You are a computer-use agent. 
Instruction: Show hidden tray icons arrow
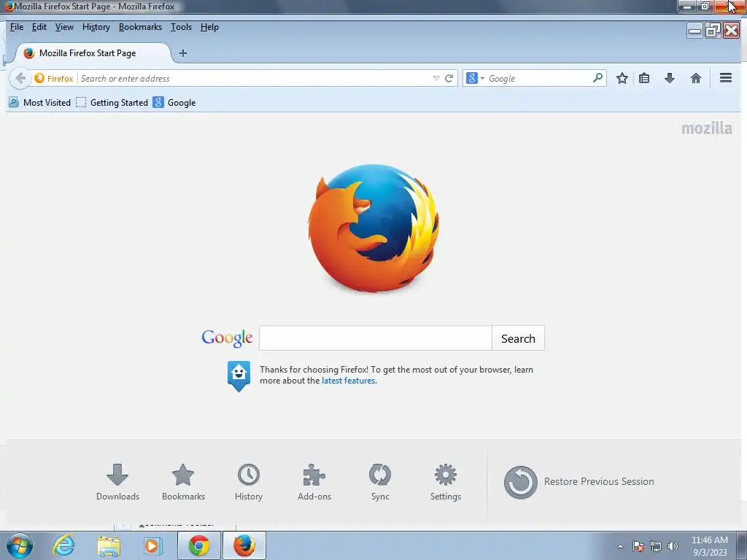click(620, 546)
